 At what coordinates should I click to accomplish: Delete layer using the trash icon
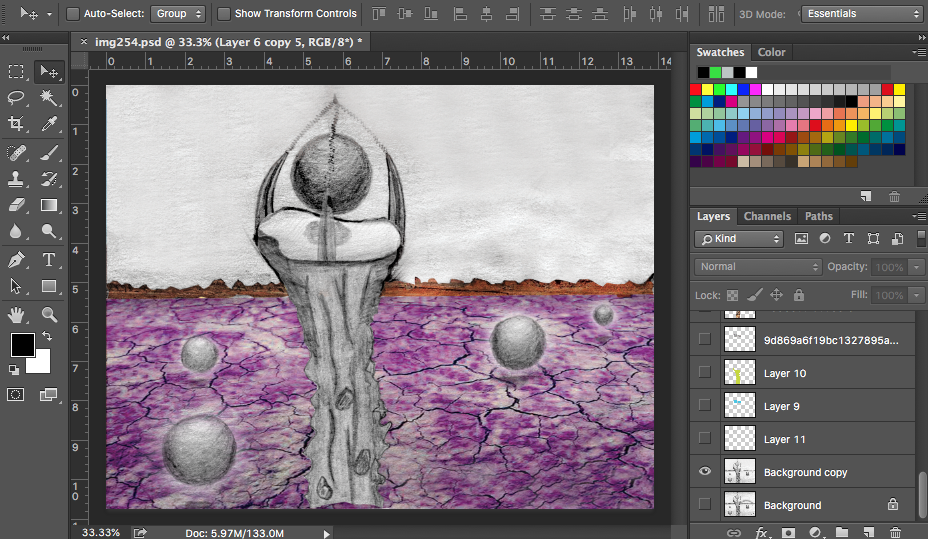[895, 533]
